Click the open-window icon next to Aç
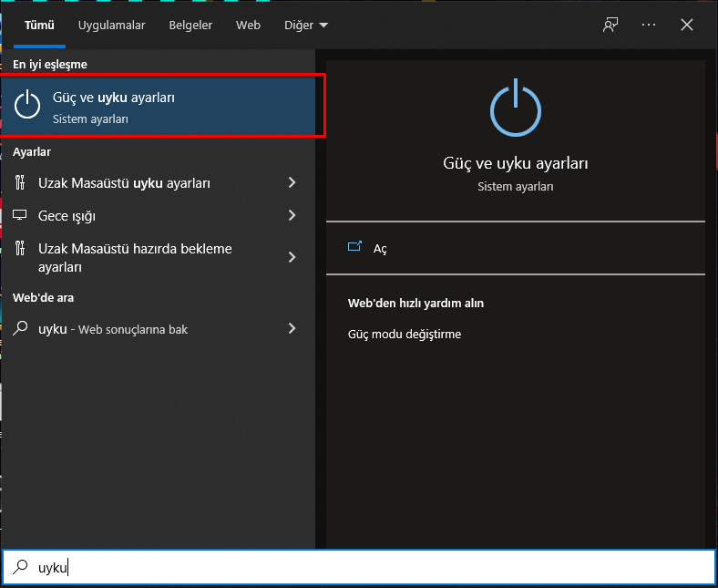The width and height of the screenshot is (718, 588). pyautogui.click(x=354, y=246)
